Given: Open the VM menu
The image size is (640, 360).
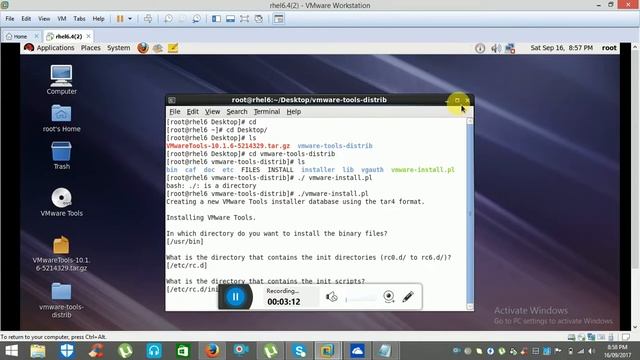Looking at the screenshot, I should tap(62, 19).
